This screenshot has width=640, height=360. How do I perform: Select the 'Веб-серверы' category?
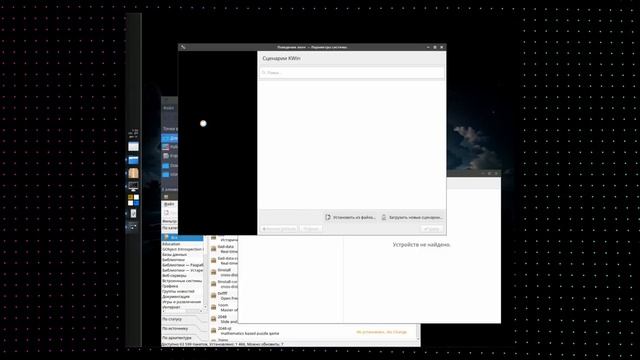click(182, 276)
